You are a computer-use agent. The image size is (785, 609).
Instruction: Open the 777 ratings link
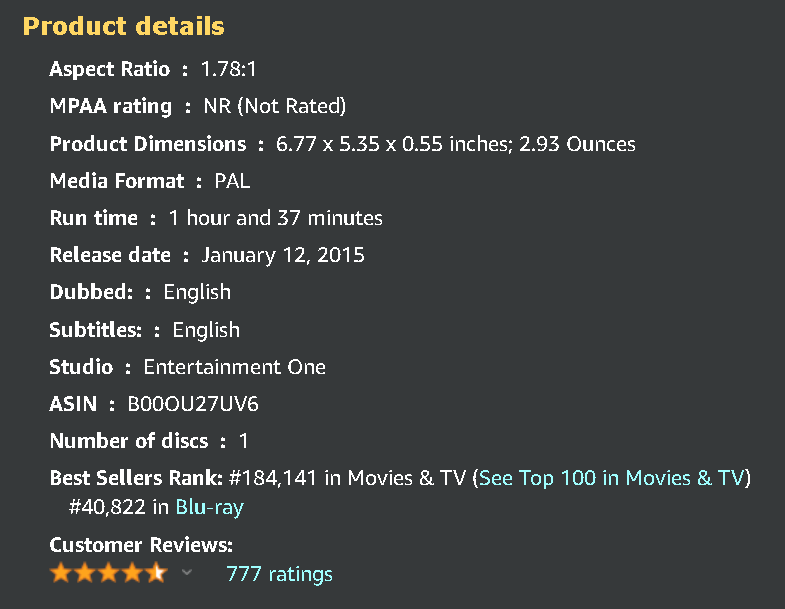pos(279,574)
